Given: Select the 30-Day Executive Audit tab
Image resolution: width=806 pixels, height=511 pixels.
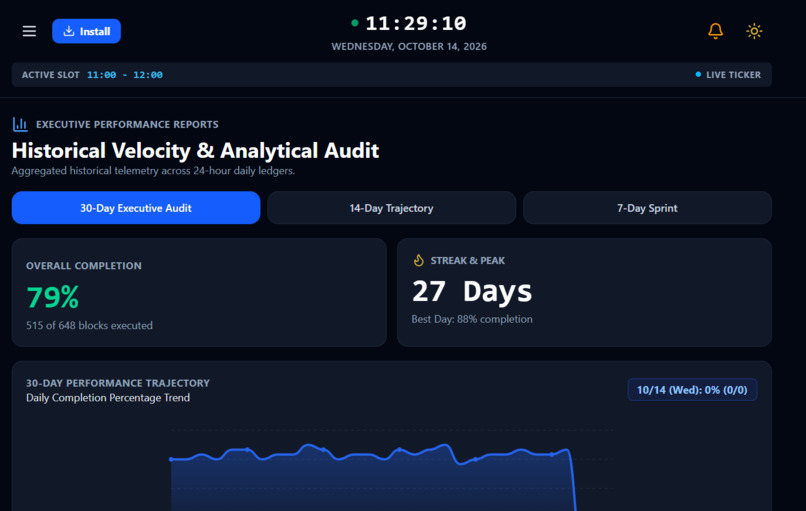Looking at the screenshot, I should click(x=136, y=208).
